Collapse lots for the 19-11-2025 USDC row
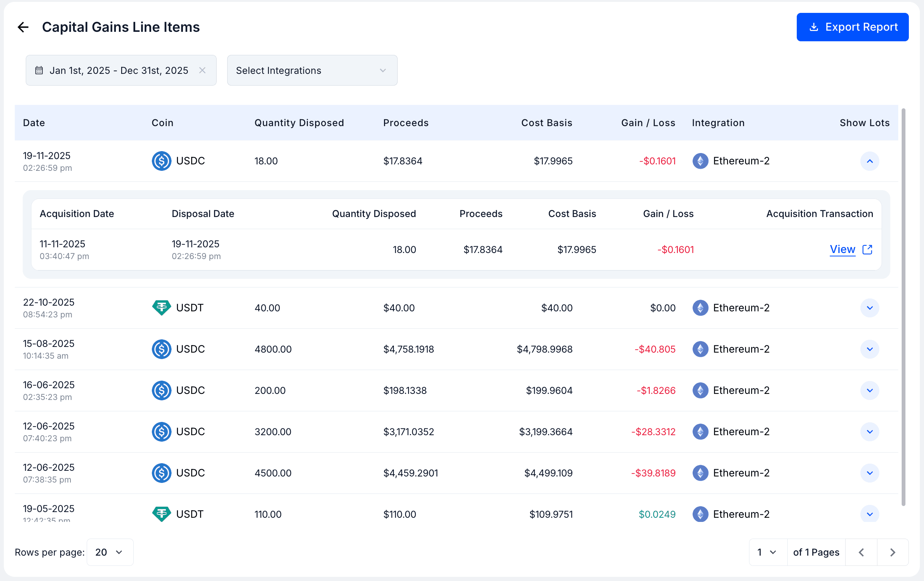The height and width of the screenshot is (581, 924). 869,161
